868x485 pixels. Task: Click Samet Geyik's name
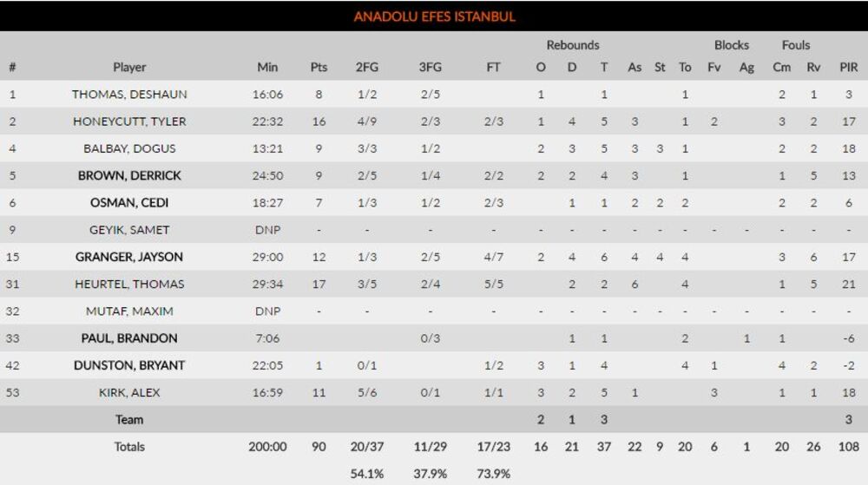(x=129, y=230)
